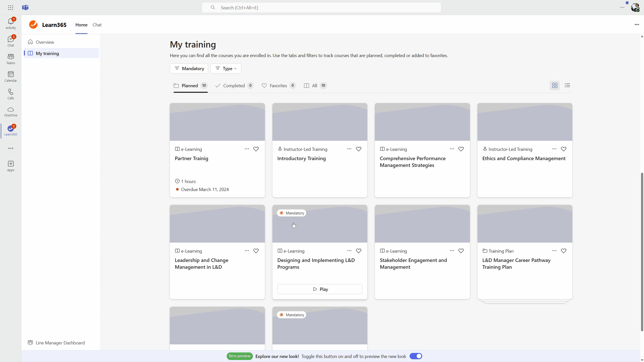Open the Apps store icon
644x362 pixels.
pos(11,166)
